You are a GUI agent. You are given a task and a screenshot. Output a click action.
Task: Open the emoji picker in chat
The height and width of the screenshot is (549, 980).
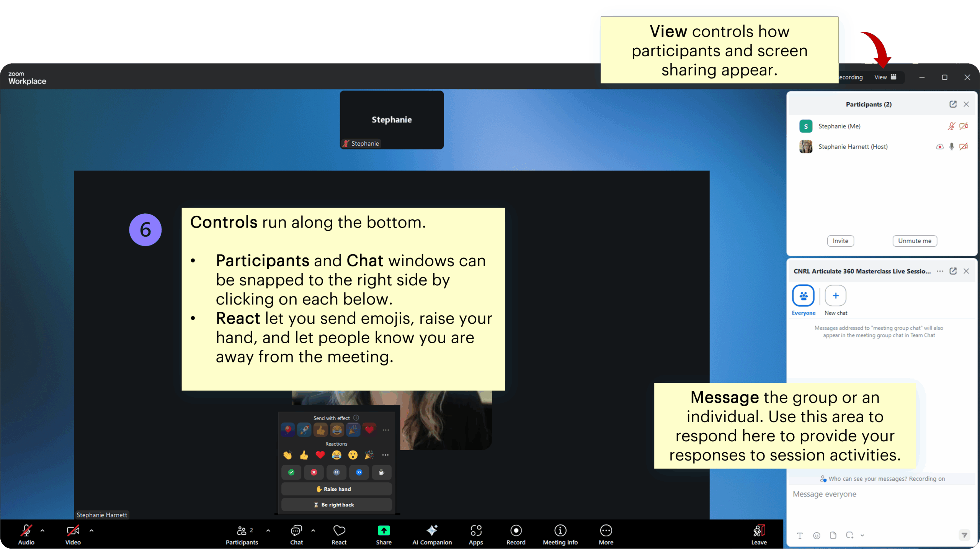[817, 535]
